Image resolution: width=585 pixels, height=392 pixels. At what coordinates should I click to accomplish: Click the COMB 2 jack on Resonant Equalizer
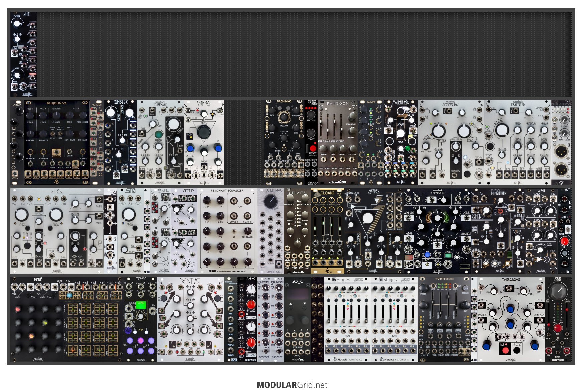pos(247,216)
